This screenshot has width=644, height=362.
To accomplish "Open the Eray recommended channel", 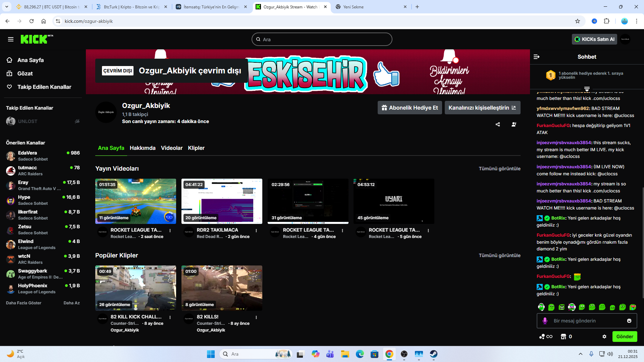I will [43, 185].
